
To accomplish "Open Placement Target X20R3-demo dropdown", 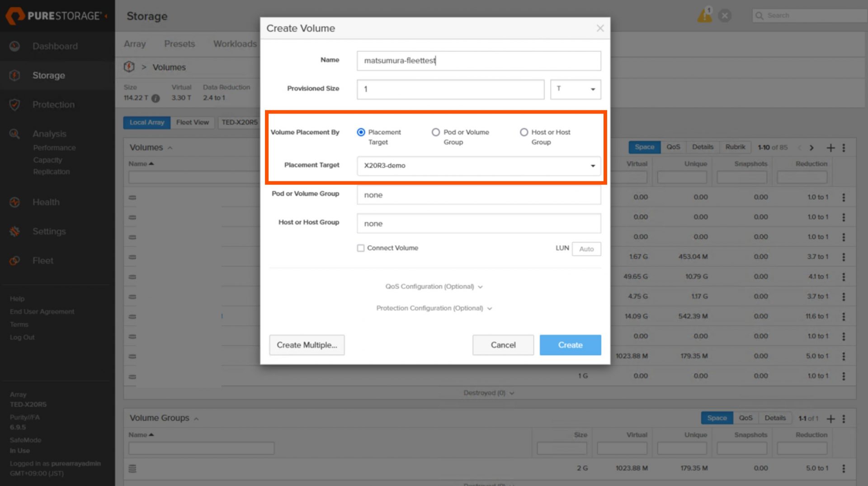I will click(x=479, y=165).
